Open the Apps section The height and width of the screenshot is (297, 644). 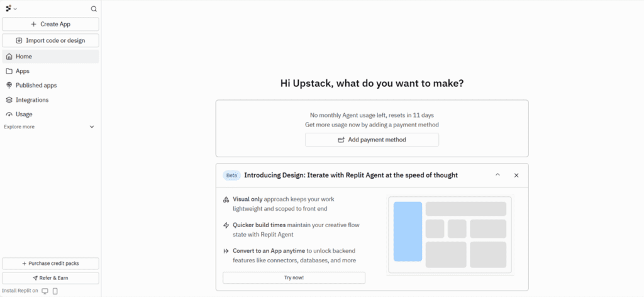pyautogui.click(x=50, y=71)
